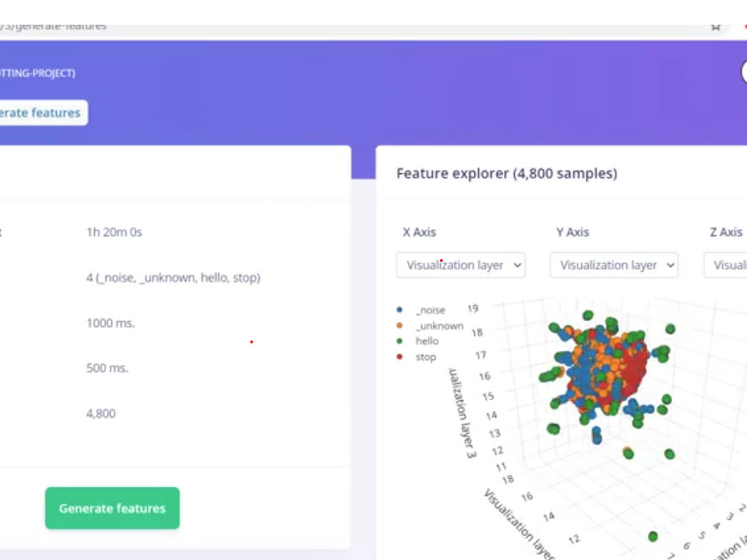Click the Generate features button
The image size is (747, 560).
pyautogui.click(x=113, y=508)
